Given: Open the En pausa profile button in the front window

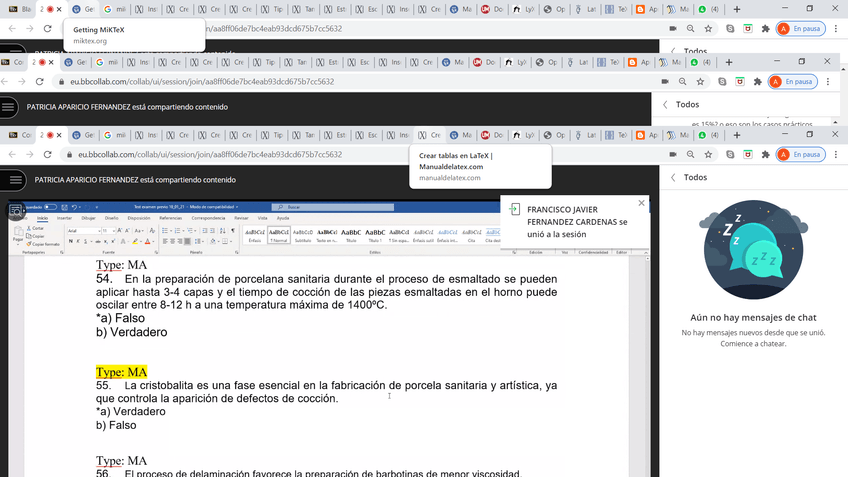Looking at the screenshot, I should pyautogui.click(x=798, y=155).
